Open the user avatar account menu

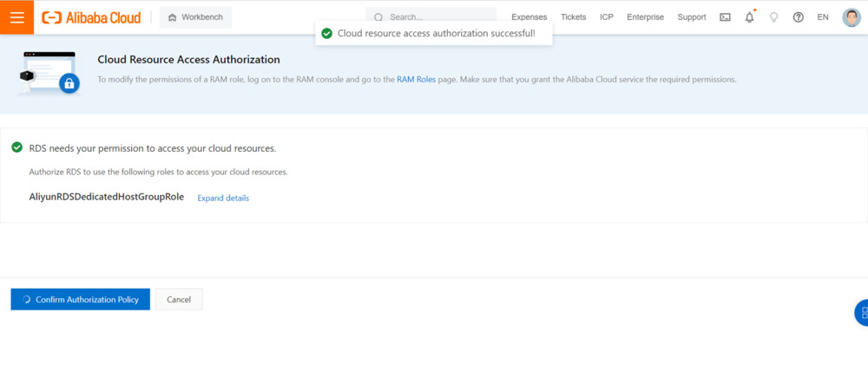click(x=851, y=17)
